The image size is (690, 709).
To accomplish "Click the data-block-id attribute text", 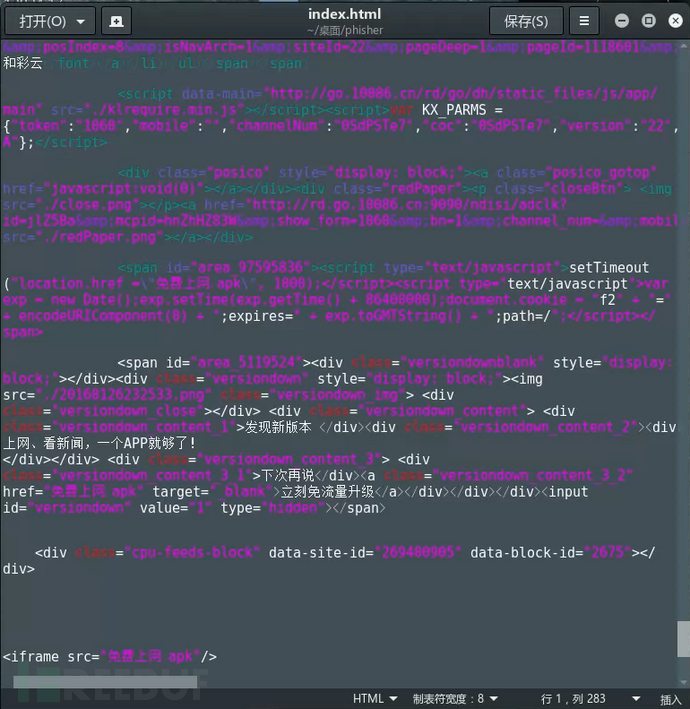I will [527, 553].
